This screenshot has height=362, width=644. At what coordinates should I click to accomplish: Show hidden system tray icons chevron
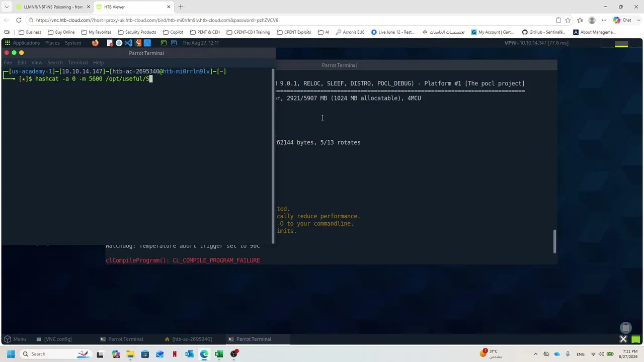pos(535,354)
